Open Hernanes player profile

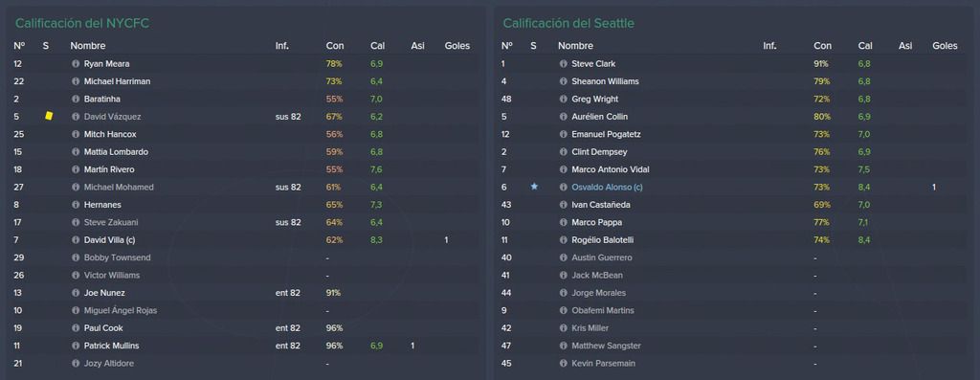102,205
